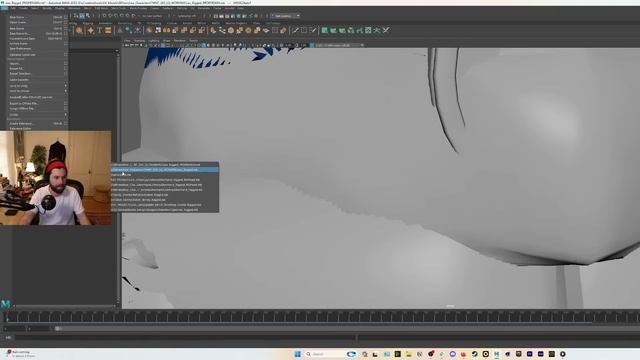Screen dimensions: 640x360
Task: Open option box next to New Scene
Action: [66, 18]
